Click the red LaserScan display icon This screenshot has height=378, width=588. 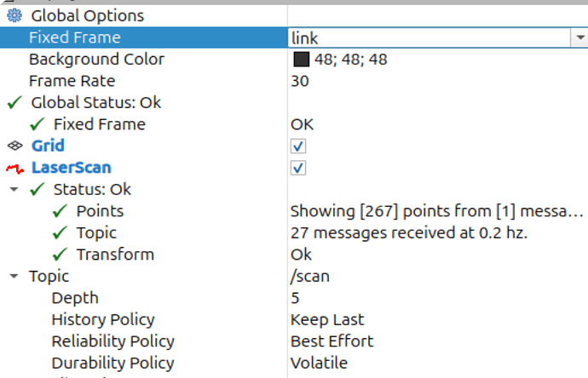point(14,168)
